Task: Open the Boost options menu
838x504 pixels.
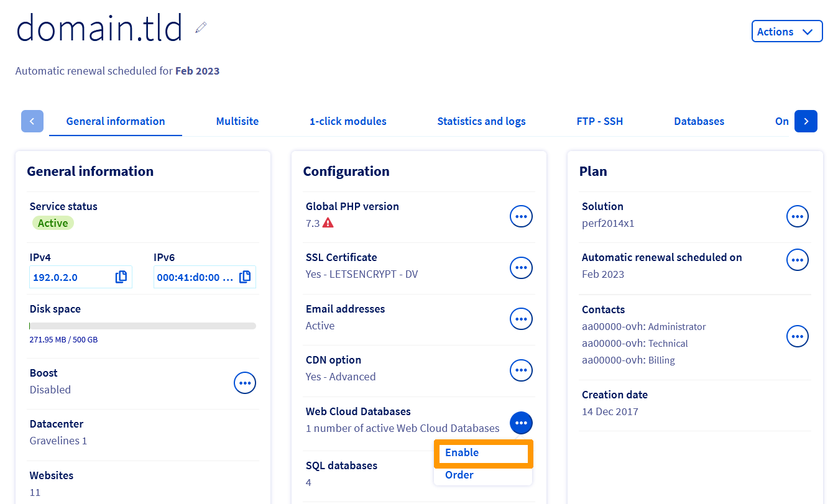Action: click(x=244, y=383)
